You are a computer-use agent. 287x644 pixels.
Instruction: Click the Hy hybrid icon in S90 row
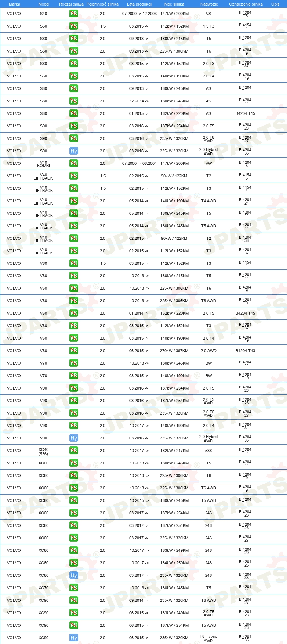73,151
